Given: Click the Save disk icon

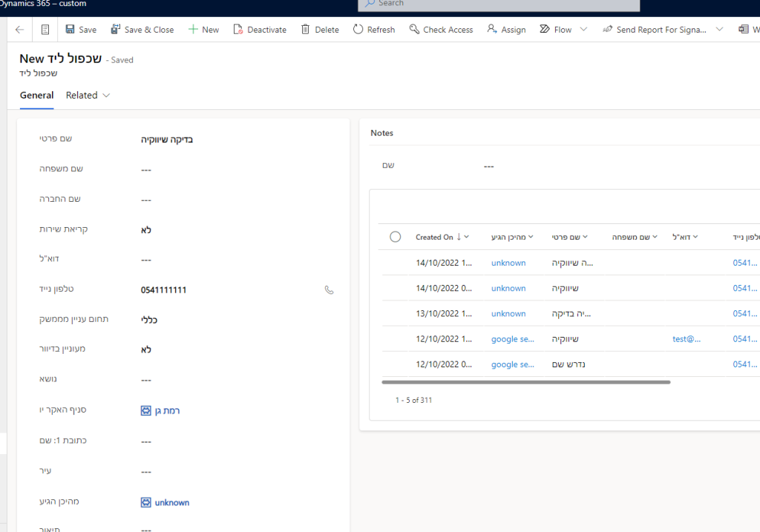Looking at the screenshot, I should coord(71,30).
